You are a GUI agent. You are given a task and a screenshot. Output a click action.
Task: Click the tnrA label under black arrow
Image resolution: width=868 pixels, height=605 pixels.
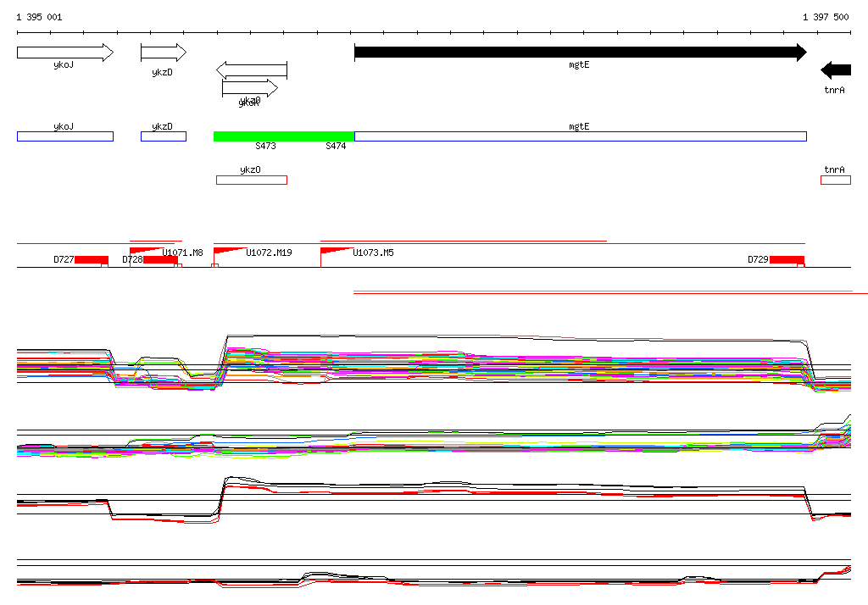(x=834, y=90)
